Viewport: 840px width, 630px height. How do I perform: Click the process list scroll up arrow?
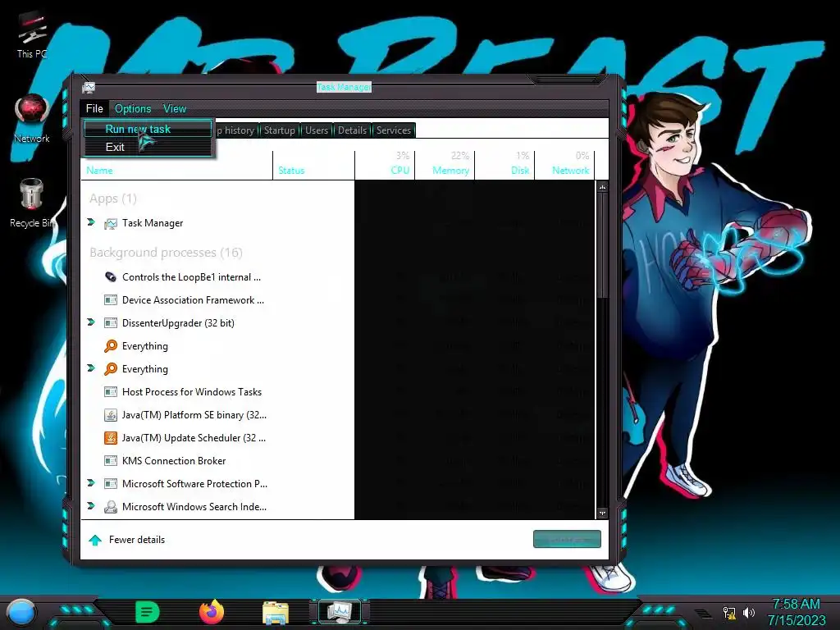tap(602, 187)
